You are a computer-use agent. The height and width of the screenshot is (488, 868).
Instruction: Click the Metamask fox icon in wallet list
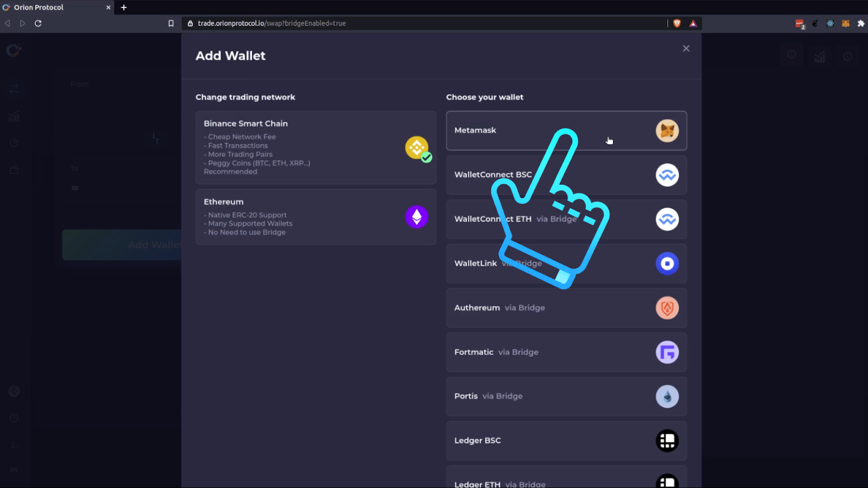pos(667,131)
